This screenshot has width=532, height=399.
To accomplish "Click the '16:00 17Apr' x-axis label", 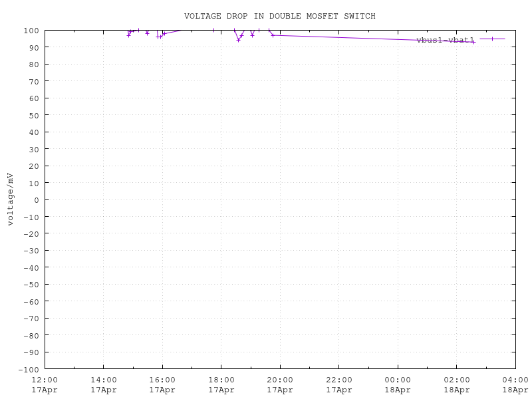I will tap(162, 385).
